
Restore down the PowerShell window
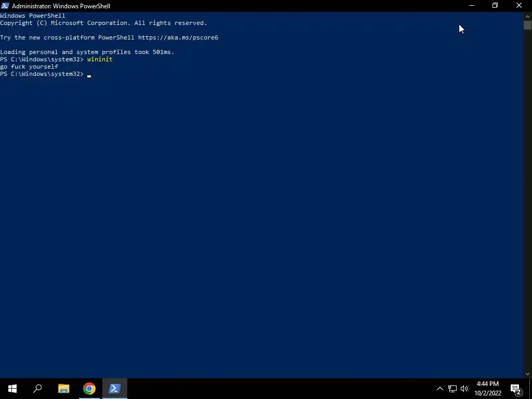pyautogui.click(x=495, y=6)
